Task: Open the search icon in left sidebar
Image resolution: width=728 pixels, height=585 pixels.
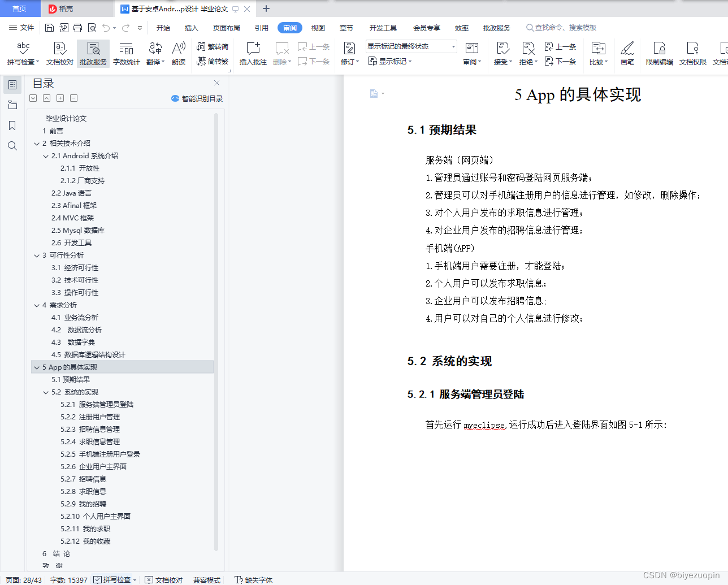Action: 12,146
